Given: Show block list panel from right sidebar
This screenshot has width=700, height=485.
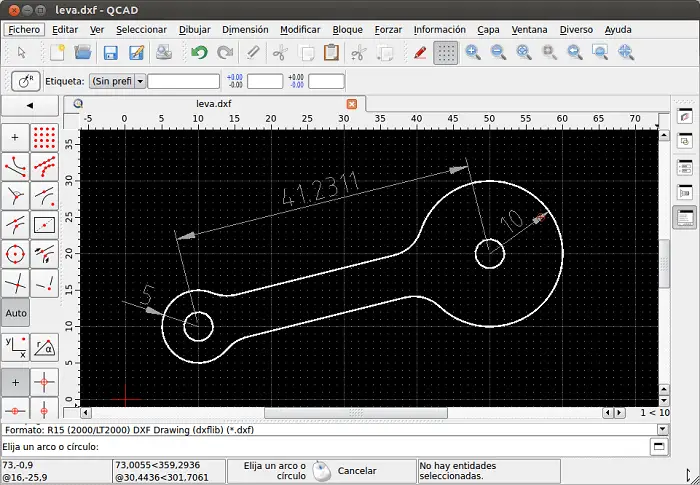Looking at the screenshot, I should (x=685, y=142).
